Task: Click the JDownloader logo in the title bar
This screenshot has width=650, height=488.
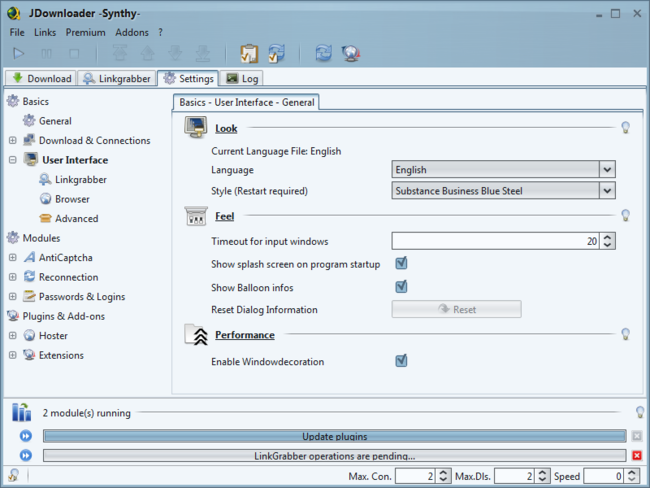Action: coord(14,13)
